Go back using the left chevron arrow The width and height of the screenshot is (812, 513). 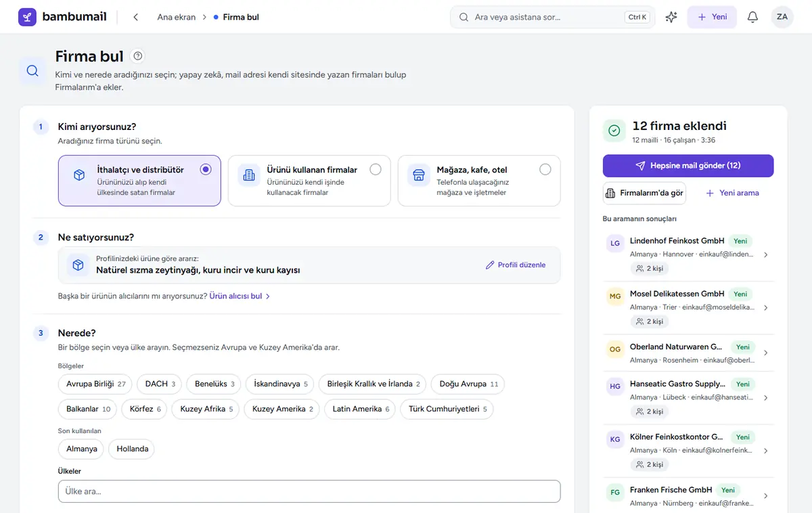coord(135,17)
